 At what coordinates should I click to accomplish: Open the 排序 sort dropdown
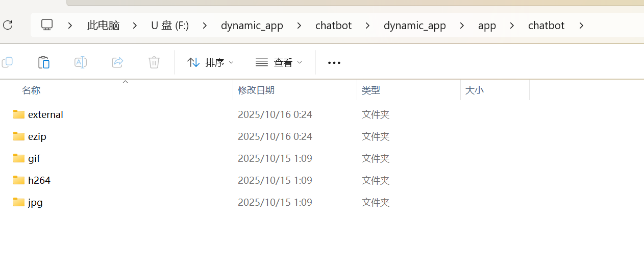210,62
